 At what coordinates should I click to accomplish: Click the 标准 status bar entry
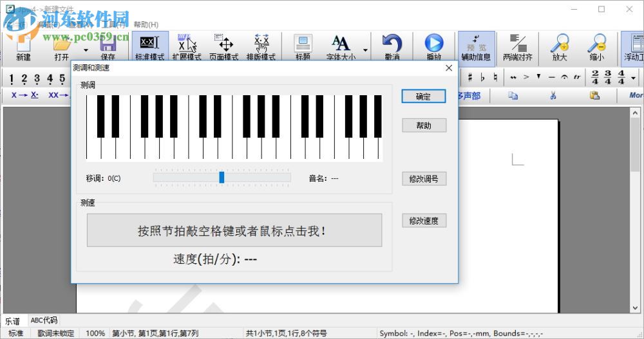[x=16, y=333]
